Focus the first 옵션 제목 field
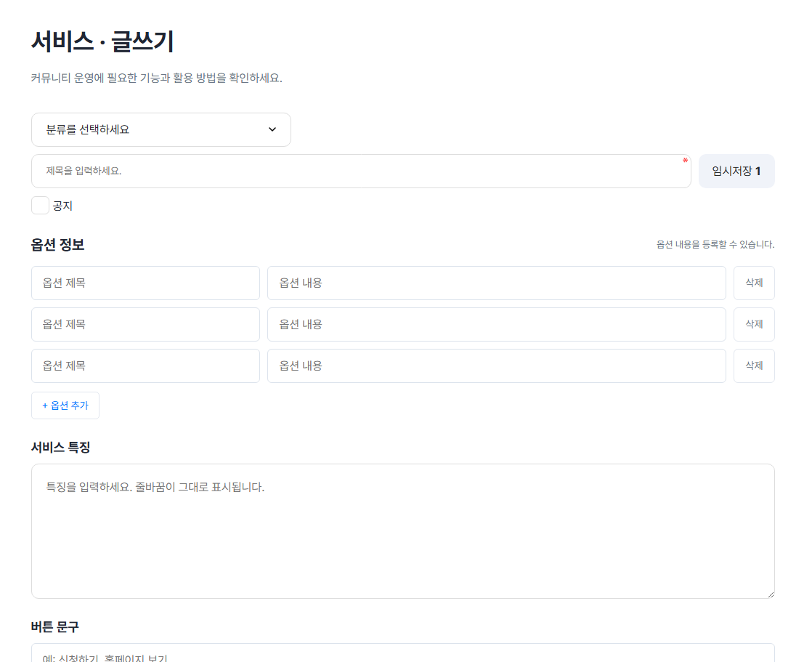Image resolution: width=812 pixels, height=662 pixels. [145, 283]
